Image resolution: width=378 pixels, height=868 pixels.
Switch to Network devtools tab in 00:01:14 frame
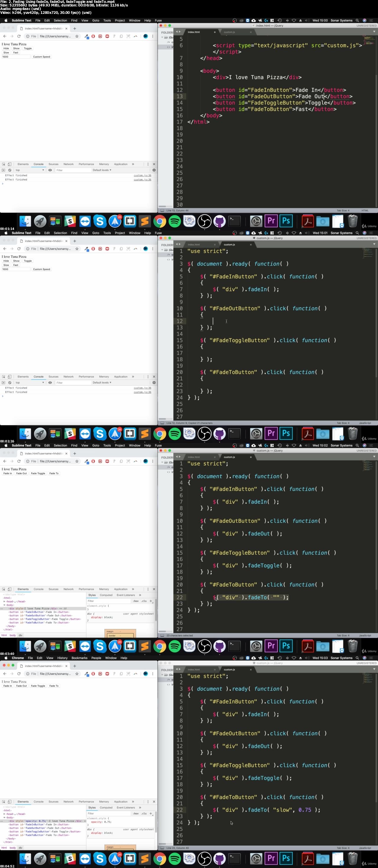[x=69, y=164]
